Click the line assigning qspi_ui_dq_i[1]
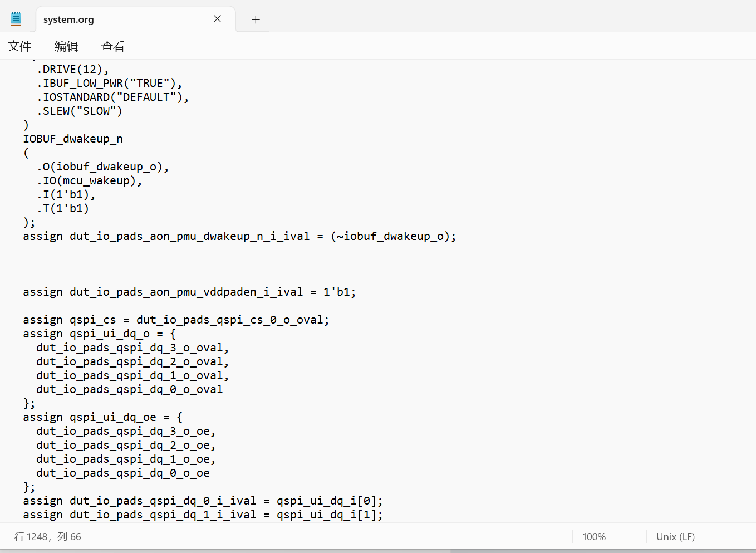Screen dimensions: 756x553 [x=203, y=515]
